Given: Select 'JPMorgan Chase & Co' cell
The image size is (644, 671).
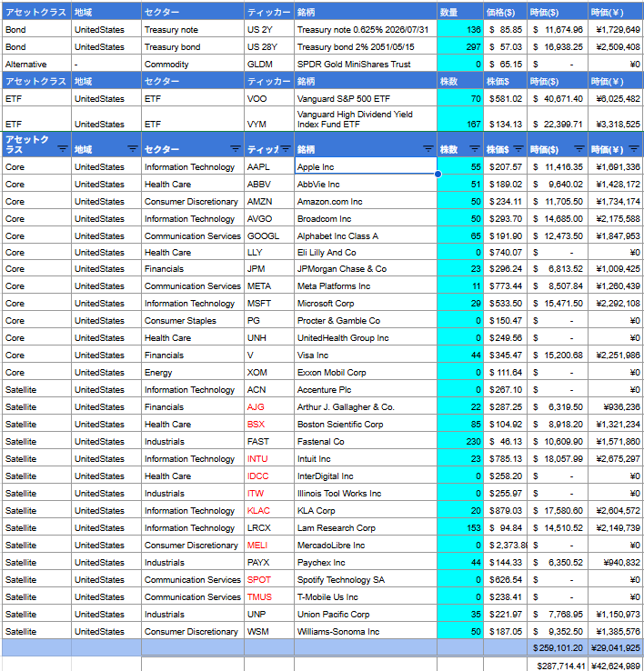Looking at the screenshot, I should point(366,268).
